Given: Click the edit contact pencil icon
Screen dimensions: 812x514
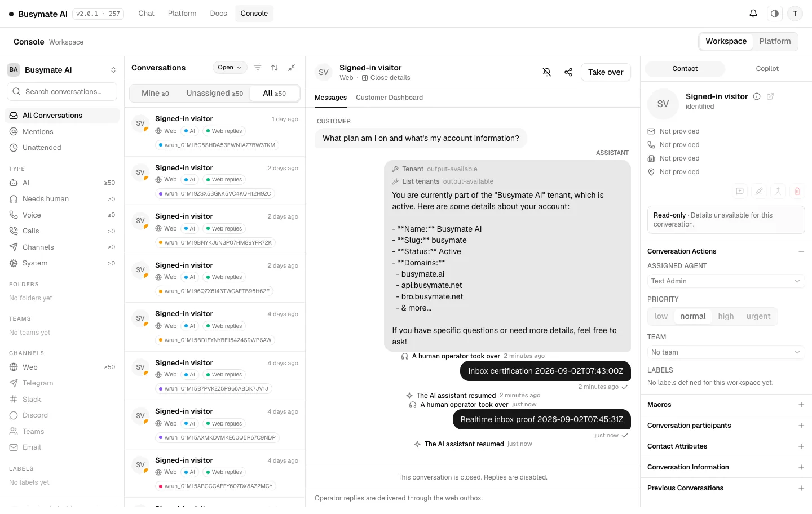Looking at the screenshot, I should 759,191.
